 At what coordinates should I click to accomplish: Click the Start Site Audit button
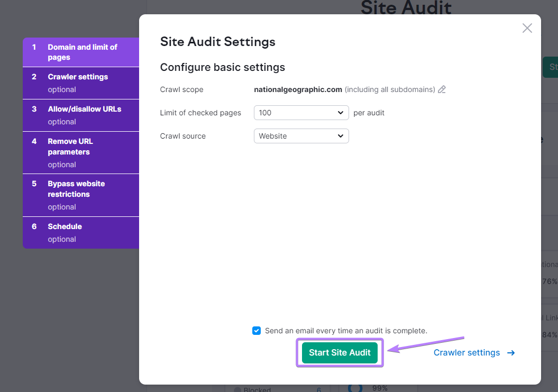coord(340,352)
